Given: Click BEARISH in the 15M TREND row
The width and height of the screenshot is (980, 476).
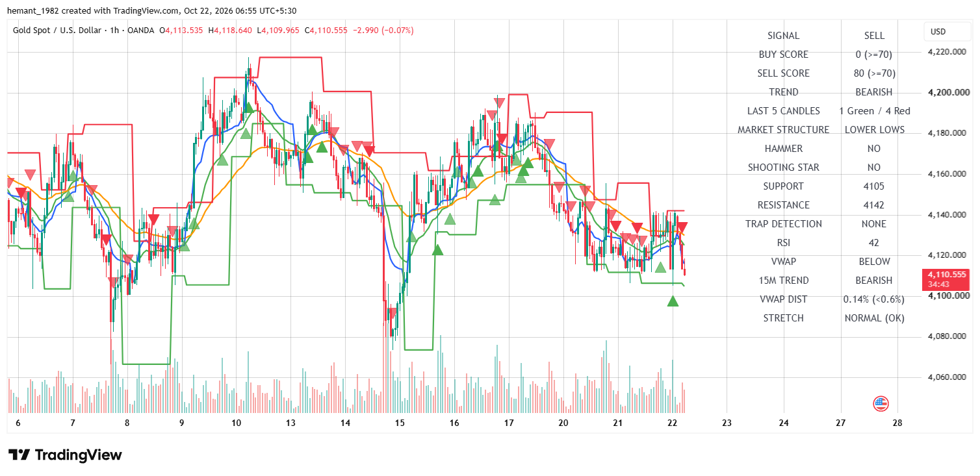Looking at the screenshot, I should 874,281.
